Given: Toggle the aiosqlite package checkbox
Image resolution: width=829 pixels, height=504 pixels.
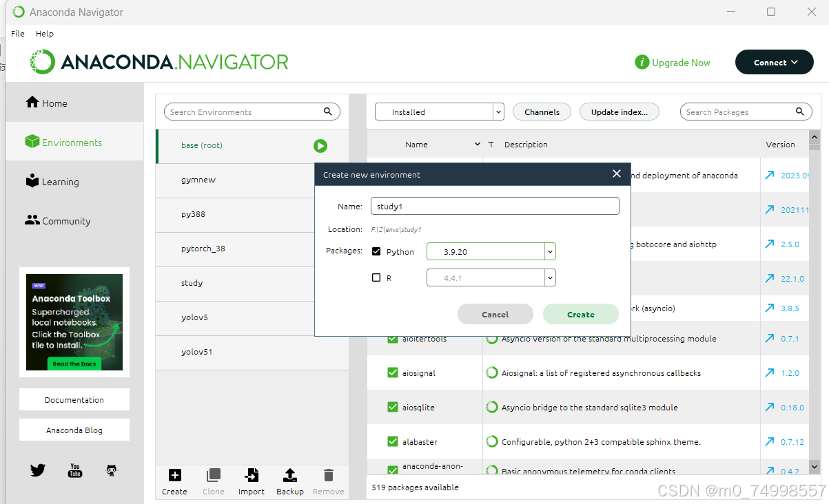Looking at the screenshot, I should (393, 407).
